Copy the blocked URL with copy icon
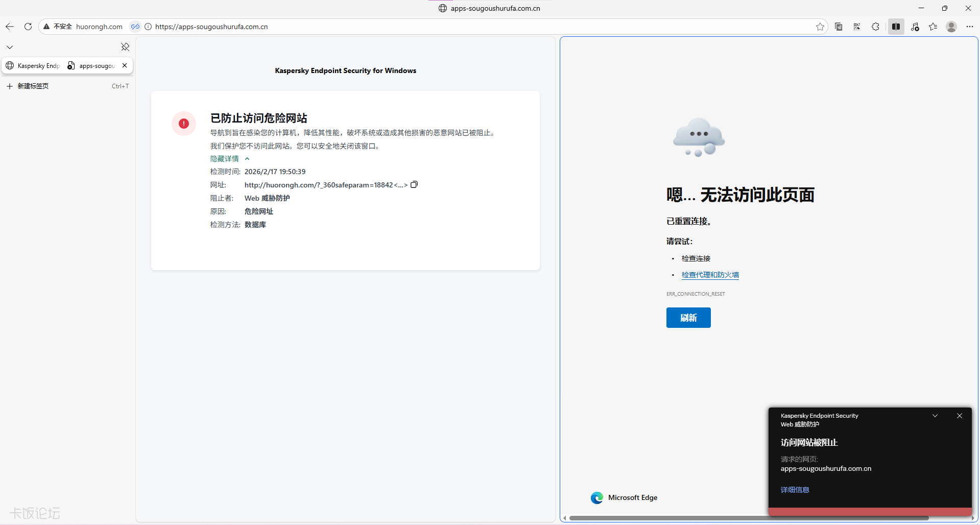This screenshot has width=980, height=525. pyautogui.click(x=414, y=185)
